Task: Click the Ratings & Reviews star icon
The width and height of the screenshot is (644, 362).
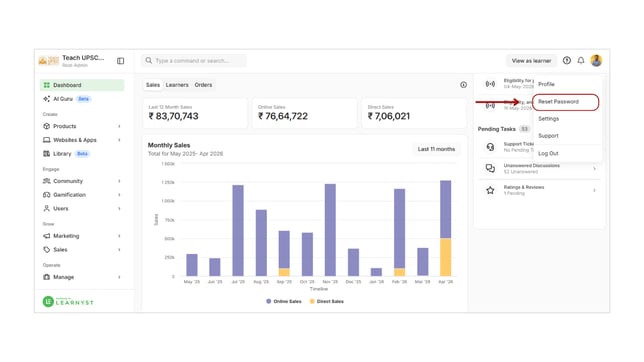Action: (490, 190)
